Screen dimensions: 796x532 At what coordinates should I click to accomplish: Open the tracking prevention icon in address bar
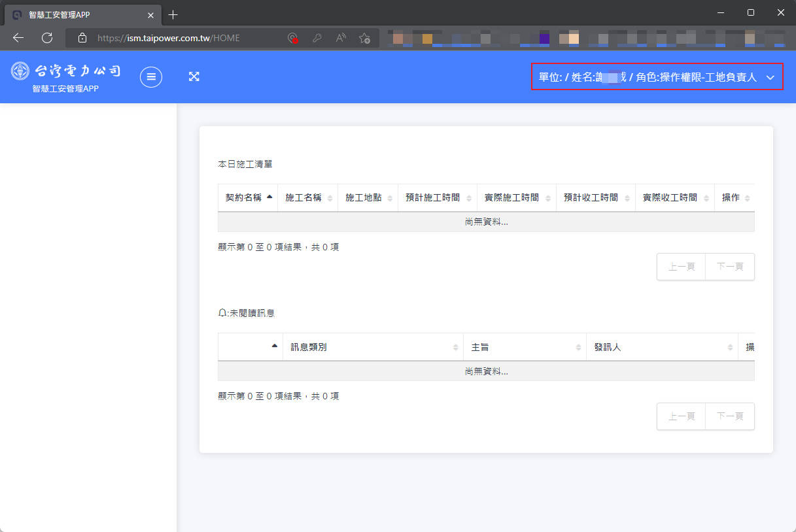293,38
